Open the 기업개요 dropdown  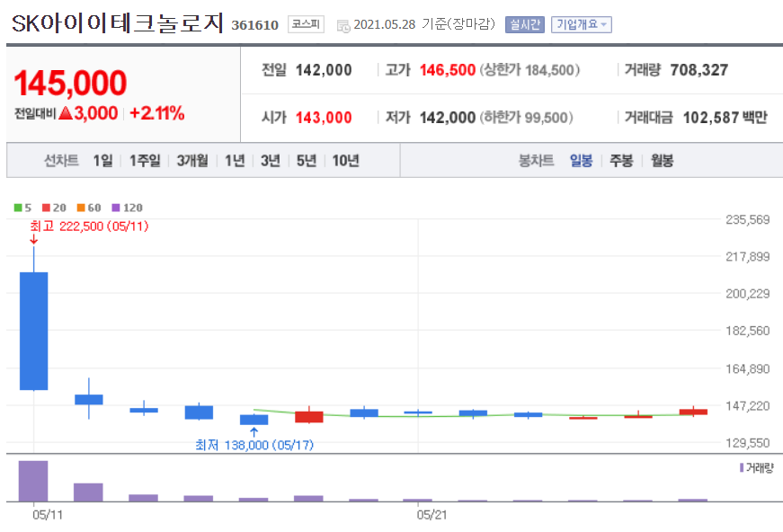(x=582, y=24)
